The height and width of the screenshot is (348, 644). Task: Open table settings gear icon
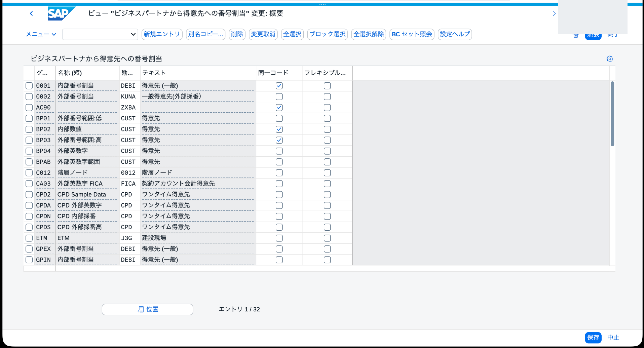click(x=609, y=59)
